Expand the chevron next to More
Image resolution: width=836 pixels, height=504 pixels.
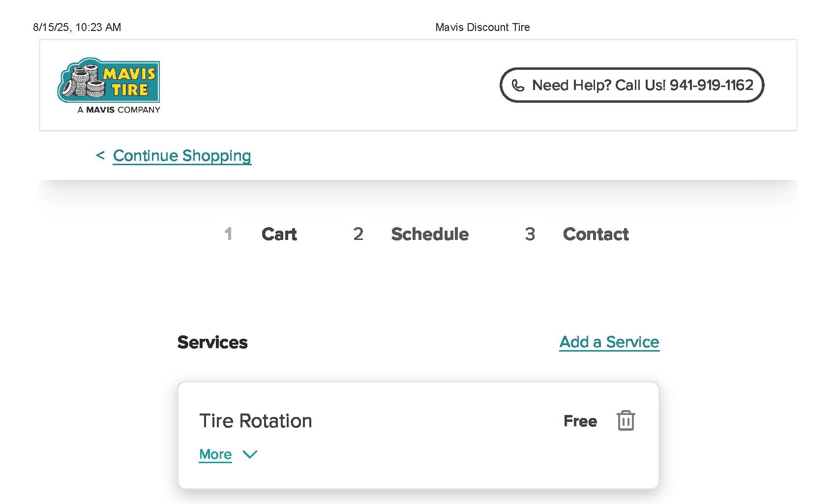point(250,454)
